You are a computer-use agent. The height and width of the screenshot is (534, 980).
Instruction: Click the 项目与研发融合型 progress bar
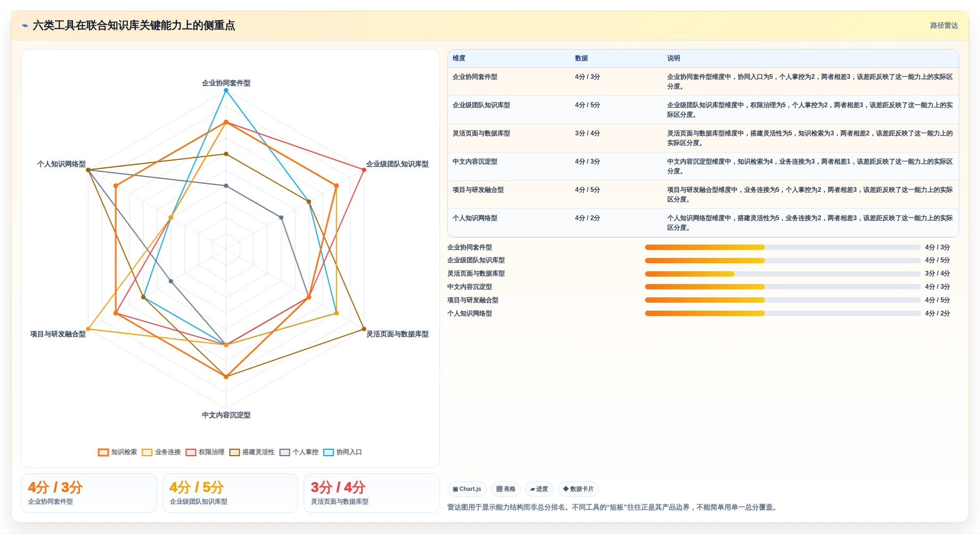point(782,300)
